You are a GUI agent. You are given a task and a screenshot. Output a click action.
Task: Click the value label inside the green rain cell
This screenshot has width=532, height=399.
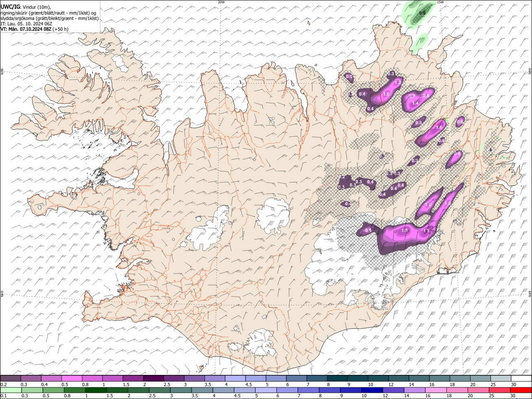click(x=422, y=13)
